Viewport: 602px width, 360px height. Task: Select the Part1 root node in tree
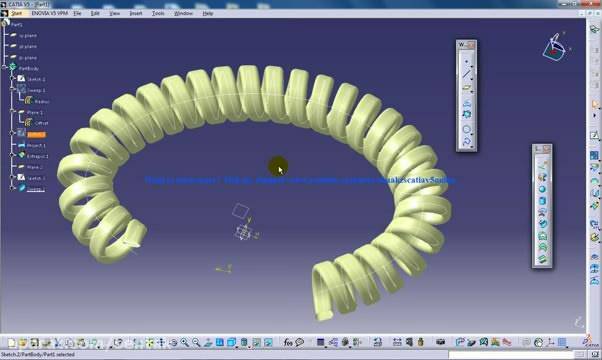coord(17,24)
